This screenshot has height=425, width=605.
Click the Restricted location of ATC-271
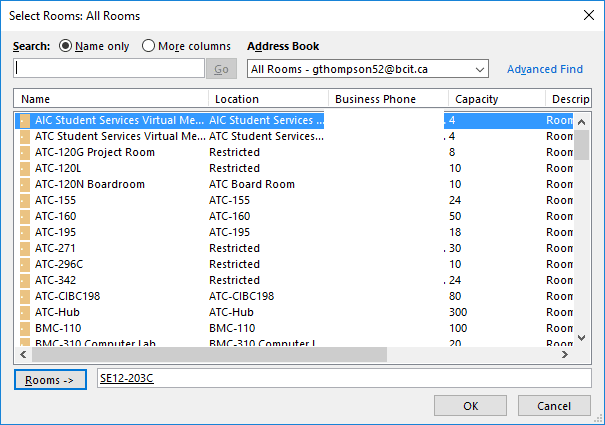pos(235,248)
